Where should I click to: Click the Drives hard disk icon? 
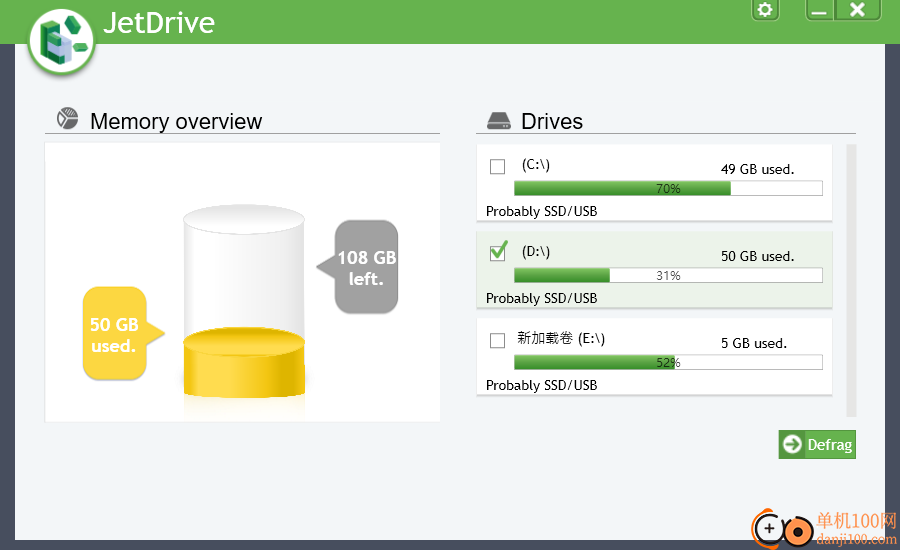click(x=498, y=121)
